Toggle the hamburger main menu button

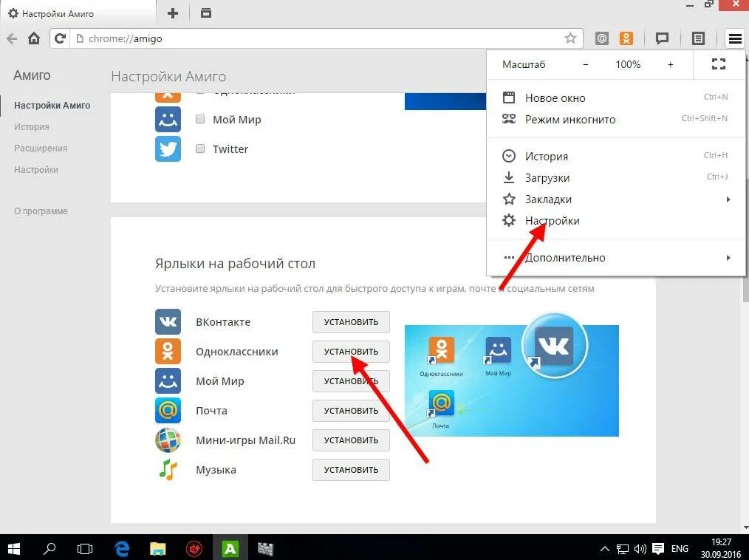coord(735,38)
